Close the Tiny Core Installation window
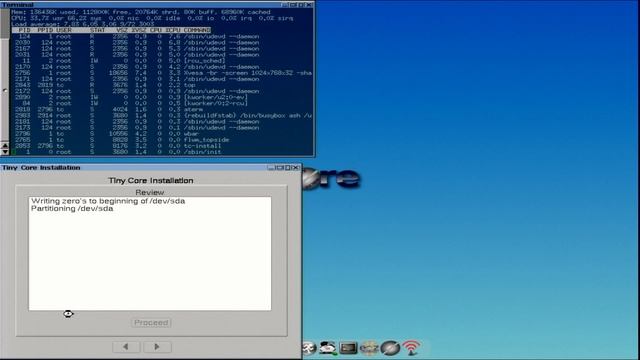 pyautogui.click(x=296, y=168)
